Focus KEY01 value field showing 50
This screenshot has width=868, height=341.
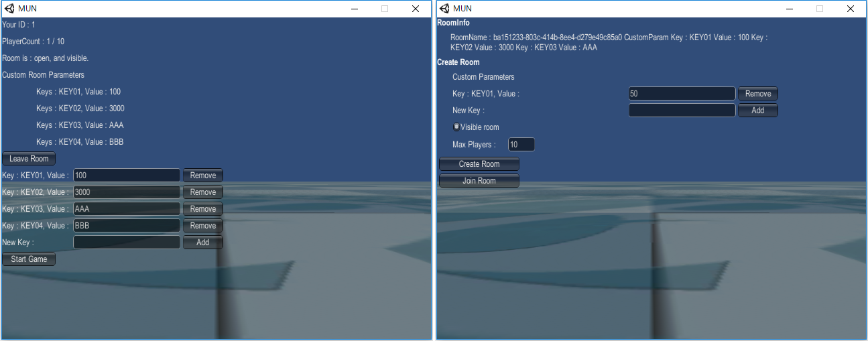682,94
